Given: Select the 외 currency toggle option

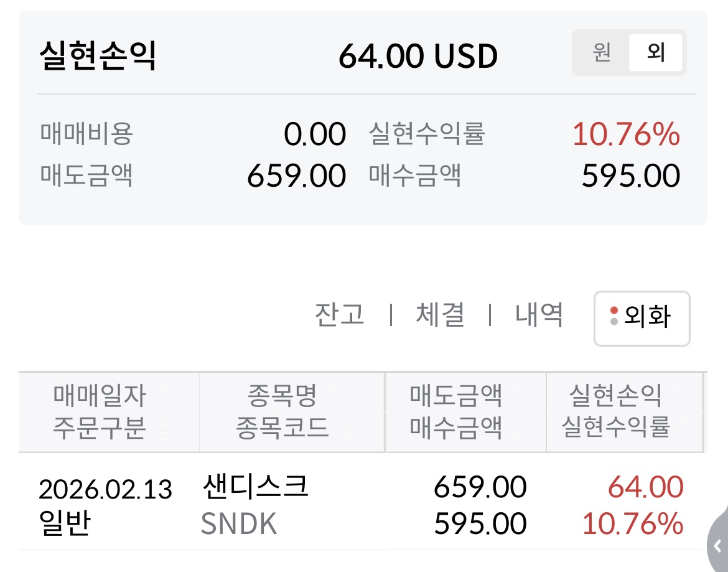Looking at the screenshot, I should tap(656, 53).
